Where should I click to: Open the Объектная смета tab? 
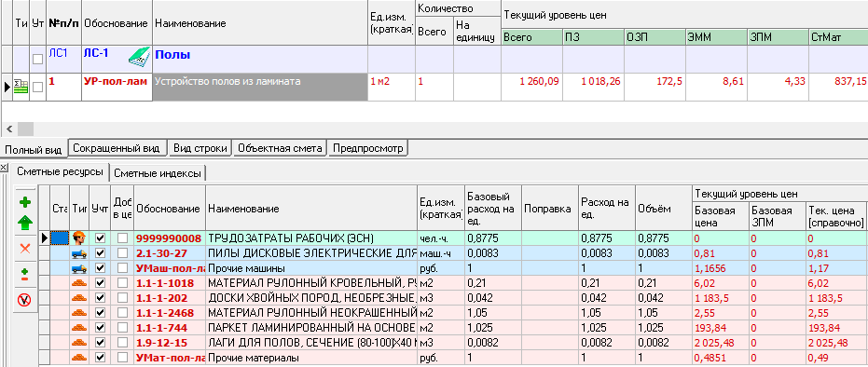[280, 148]
